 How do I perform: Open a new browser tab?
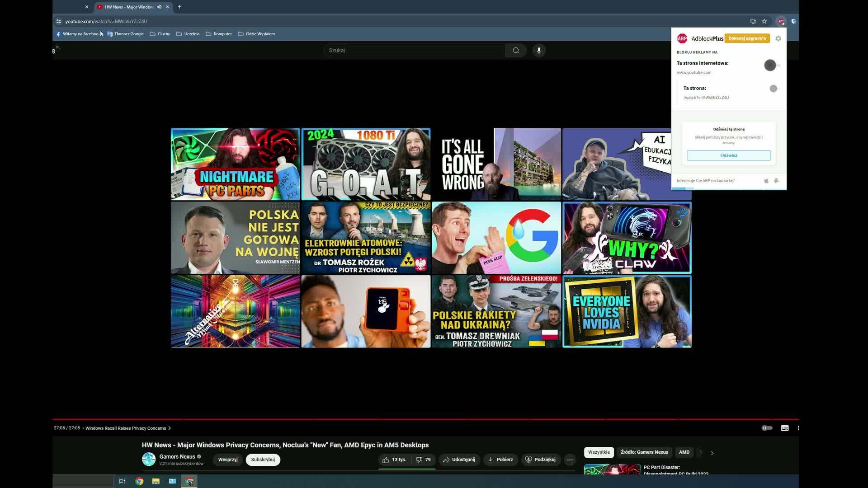click(179, 7)
